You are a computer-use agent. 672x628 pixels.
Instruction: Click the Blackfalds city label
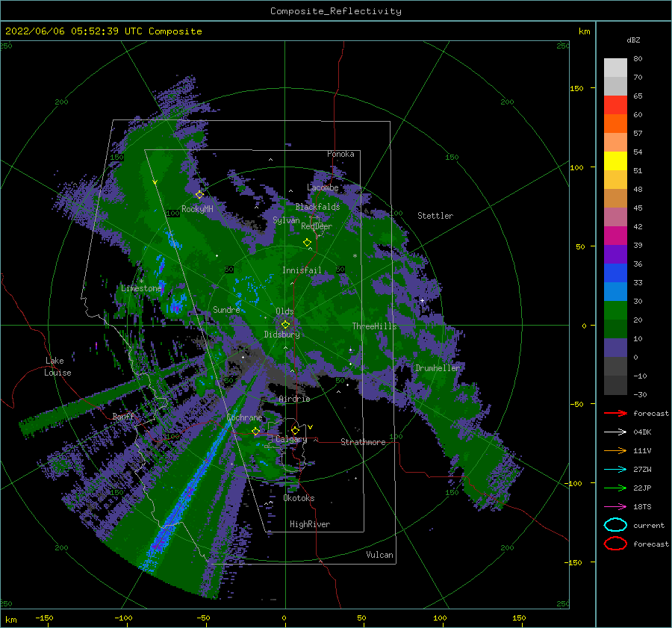(317, 207)
